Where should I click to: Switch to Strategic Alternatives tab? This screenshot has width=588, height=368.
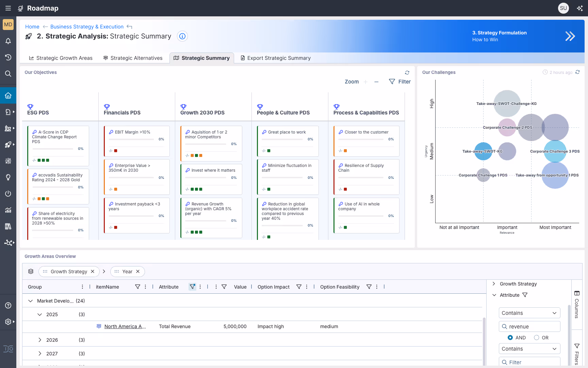pos(133,58)
